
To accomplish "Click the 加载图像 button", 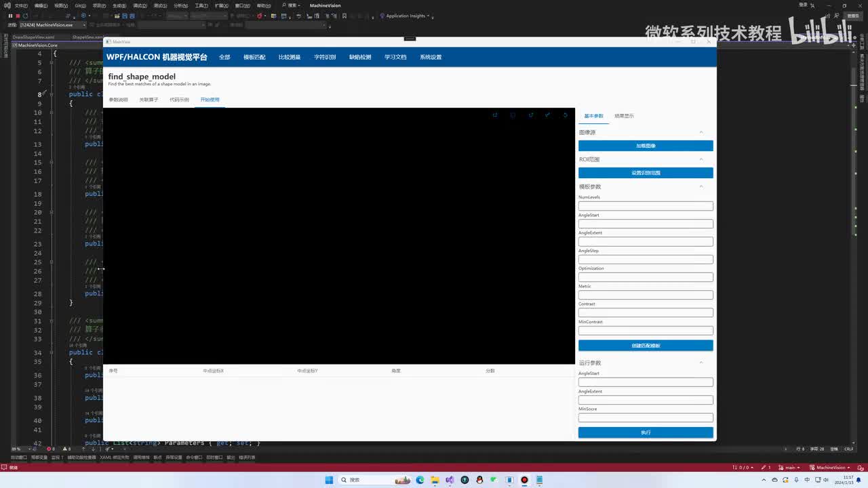I will [x=646, y=146].
